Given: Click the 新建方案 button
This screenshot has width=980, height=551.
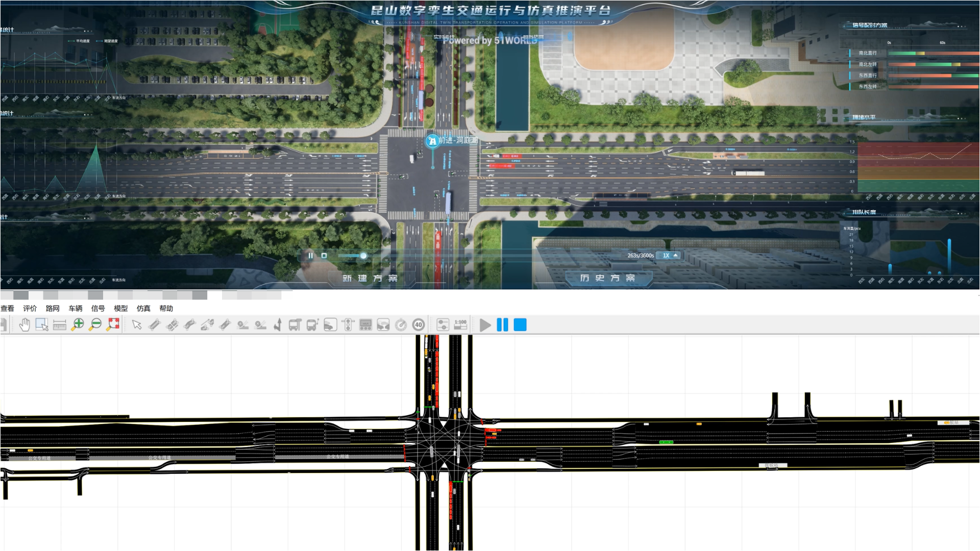Looking at the screenshot, I should pos(370,278).
